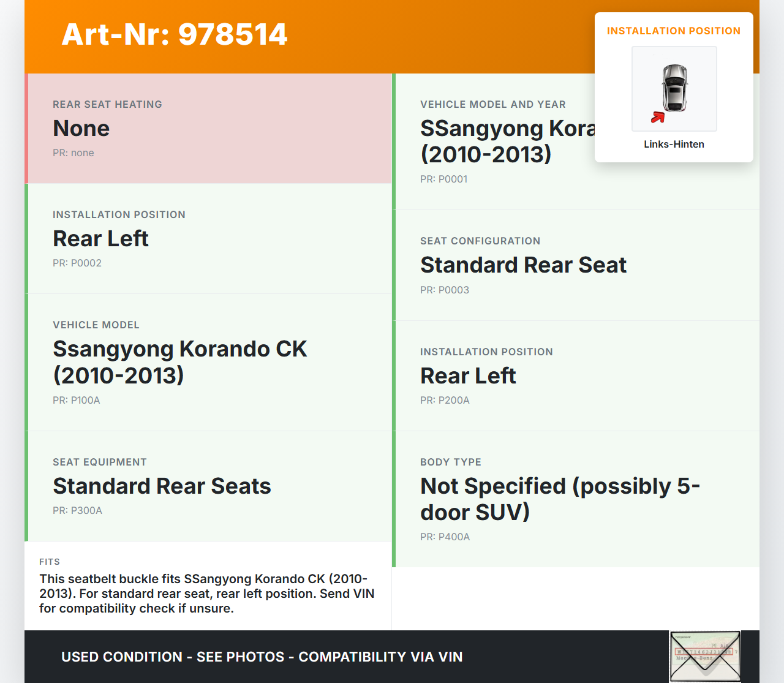Click the Standard Rear Seat configuration value
Viewport: 784px width, 683px height.
523,265
